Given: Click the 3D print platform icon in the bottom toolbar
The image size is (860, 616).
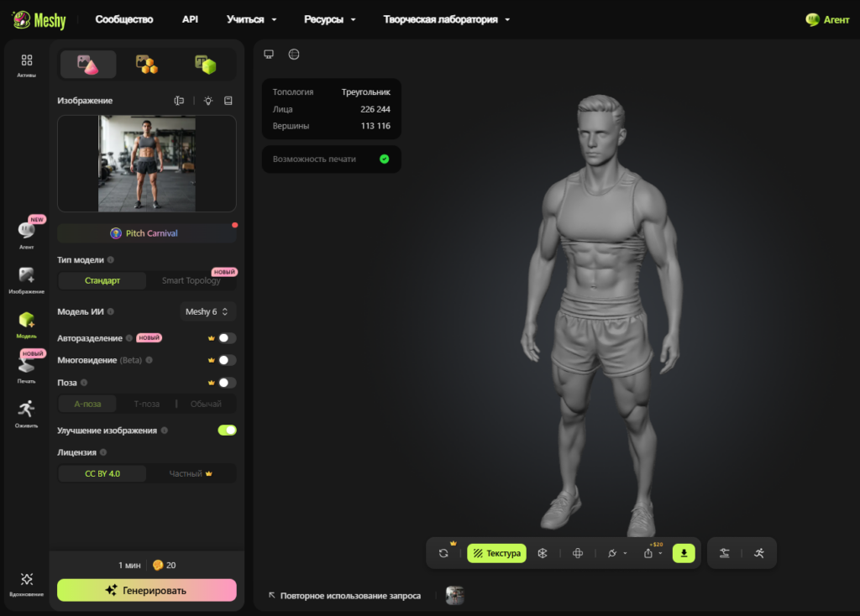Looking at the screenshot, I should 725,554.
